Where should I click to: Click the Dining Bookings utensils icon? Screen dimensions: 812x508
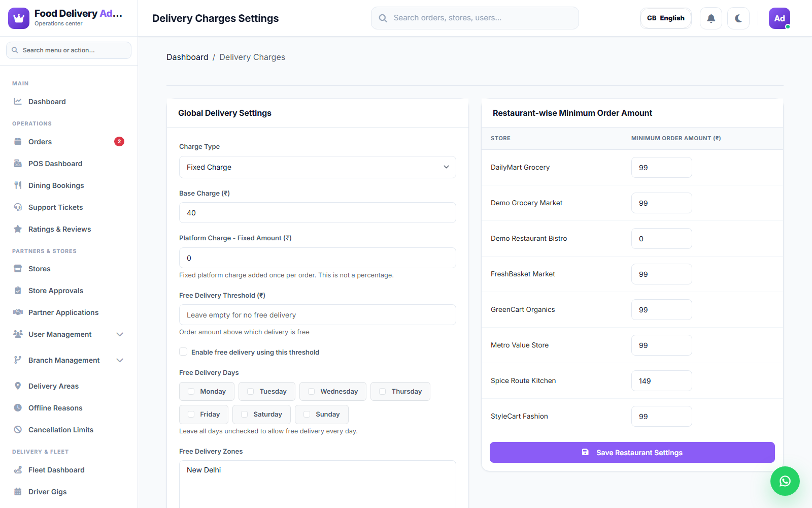pyautogui.click(x=18, y=185)
